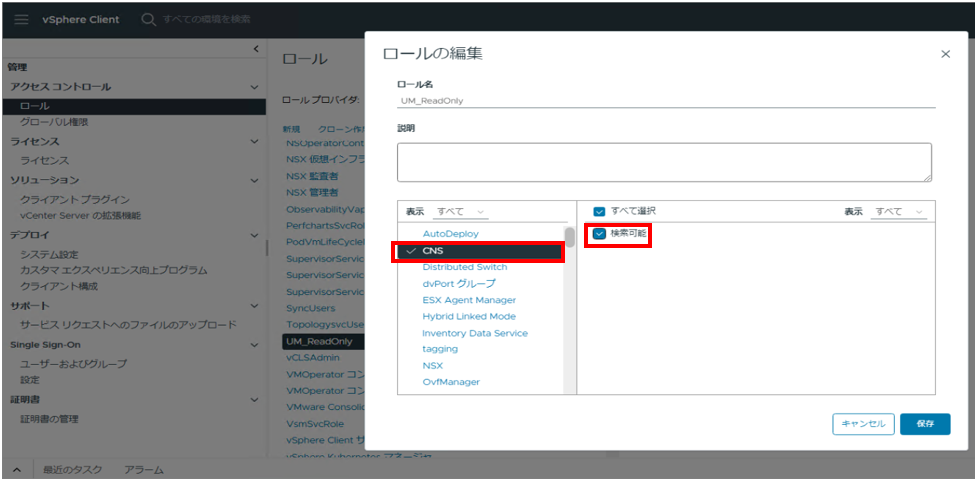
Task: Select Inventory Data Service category
Action: (x=475, y=333)
